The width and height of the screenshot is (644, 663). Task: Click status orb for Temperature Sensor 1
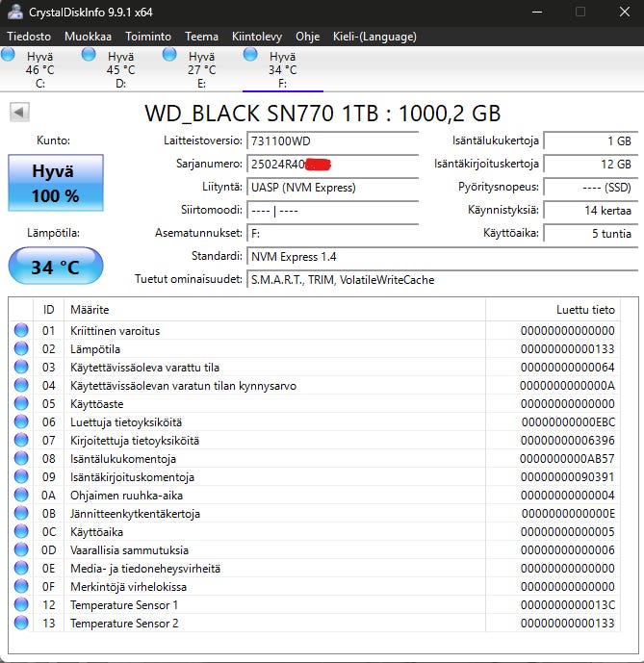coord(21,604)
